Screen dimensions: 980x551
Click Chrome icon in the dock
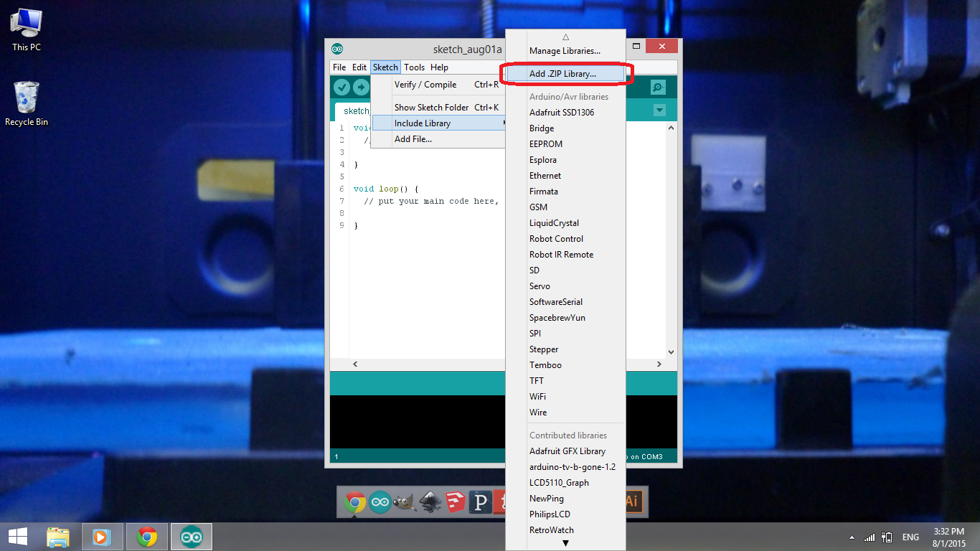coord(354,502)
